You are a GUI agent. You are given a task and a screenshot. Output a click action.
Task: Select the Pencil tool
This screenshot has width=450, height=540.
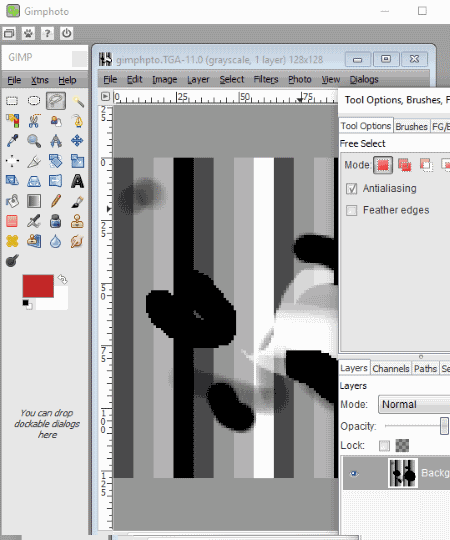coord(56,201)
